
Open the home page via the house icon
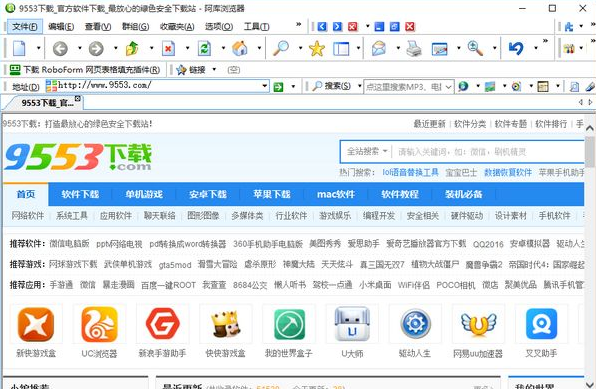[x=240, y=48]
